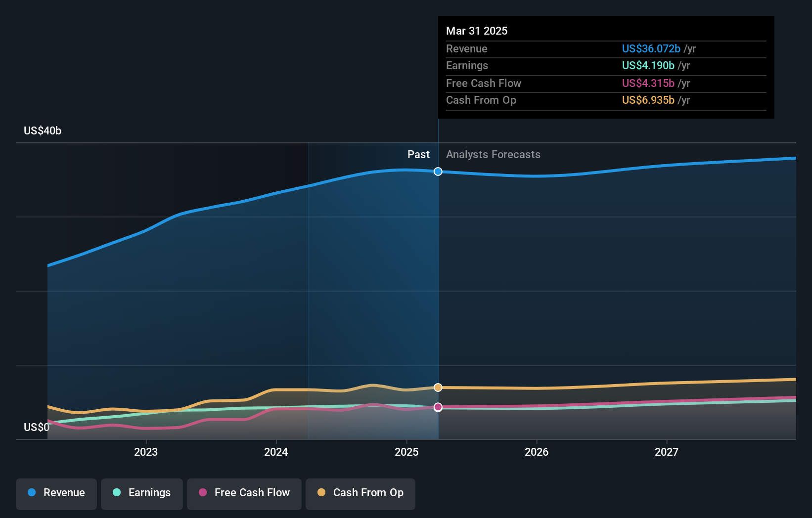Toggle the Cash From Op legend button
This screenshot has width=812, height=518.
(361, 494)
